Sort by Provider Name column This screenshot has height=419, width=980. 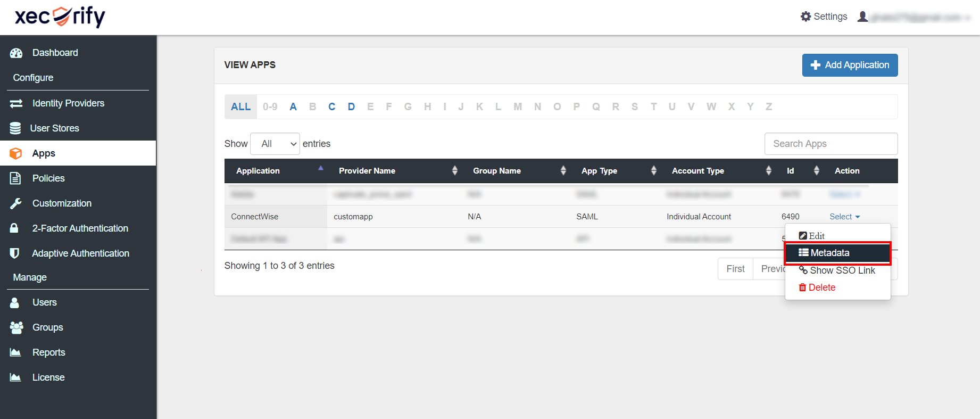(x=394, y=171)
